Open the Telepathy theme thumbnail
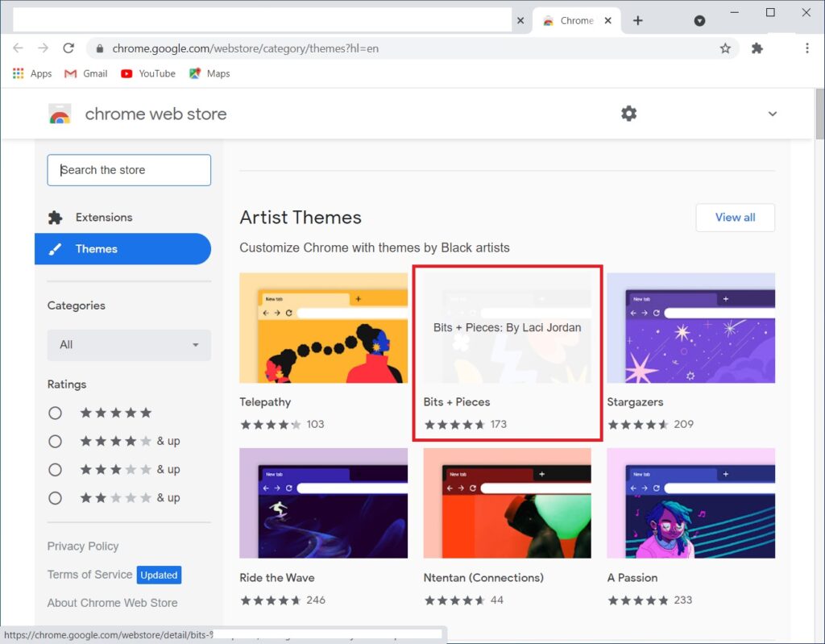Screen dimensions: 825x644 click(x=323, y=327)
